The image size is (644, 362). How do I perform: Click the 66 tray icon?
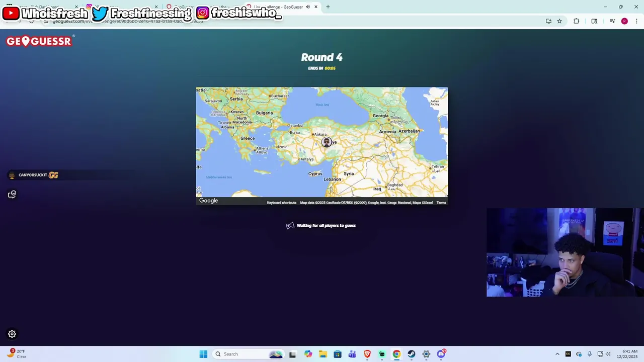tap(568, 354)
